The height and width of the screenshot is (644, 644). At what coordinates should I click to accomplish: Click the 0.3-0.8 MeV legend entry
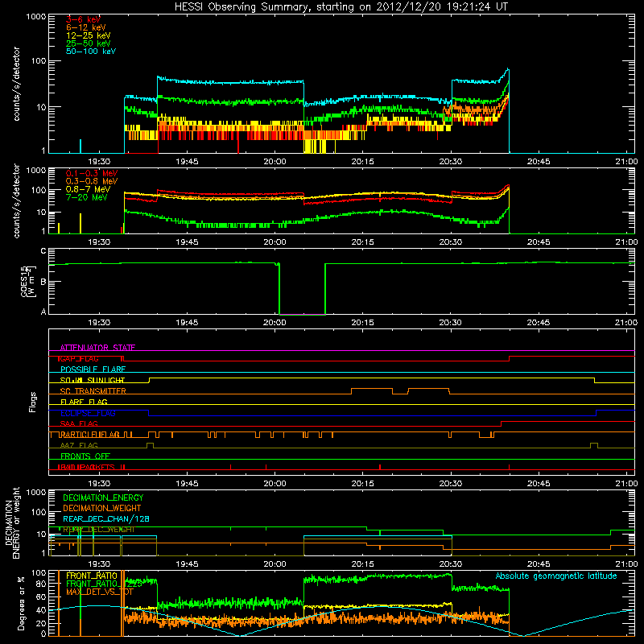pos(92,181)
